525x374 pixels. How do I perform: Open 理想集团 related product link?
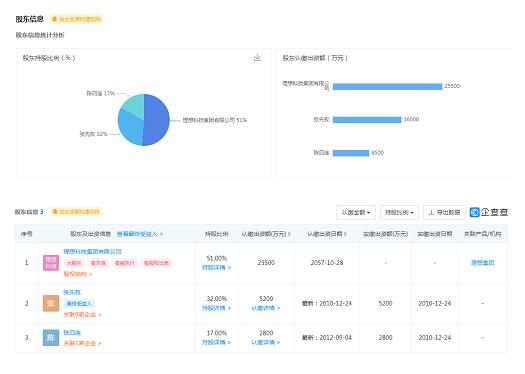coord(482,263)
